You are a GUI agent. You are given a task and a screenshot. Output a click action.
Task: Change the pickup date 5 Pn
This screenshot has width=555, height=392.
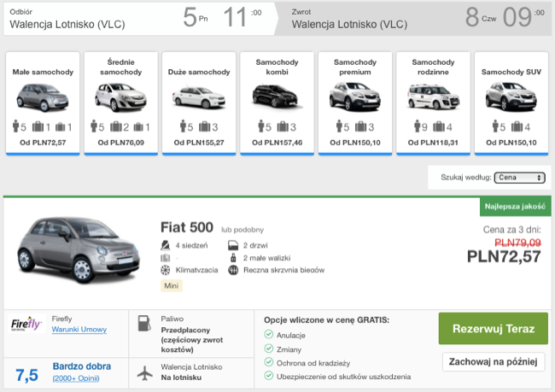pos(196,17)
